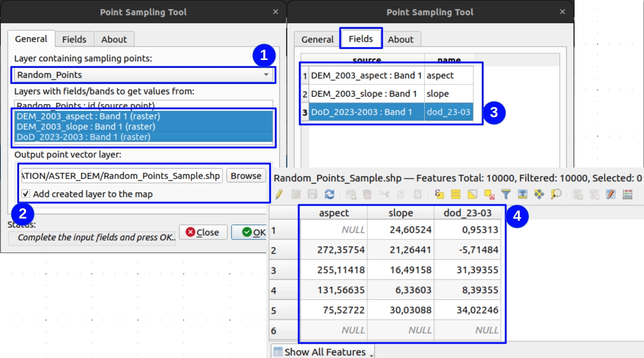Image resolution: width=644 pixels, height=358 pixels.
Task: Toggle editing mode with the pencil icon
Action: coord(278,194)
